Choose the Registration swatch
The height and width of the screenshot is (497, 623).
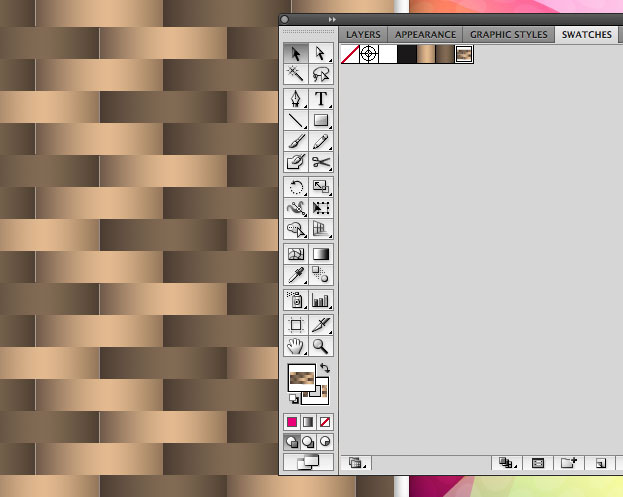pyautogui.click(x=369, y=54)
